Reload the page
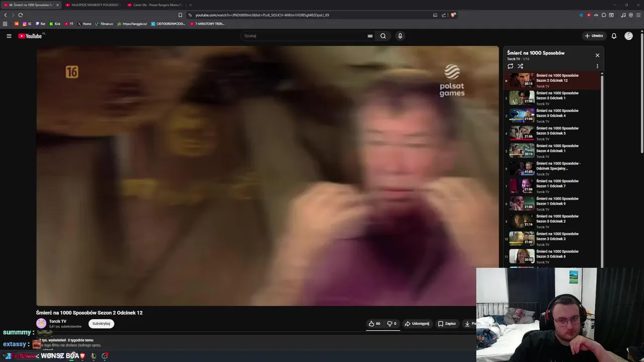The height and width of the screenshot is (362, 644). 21,15
